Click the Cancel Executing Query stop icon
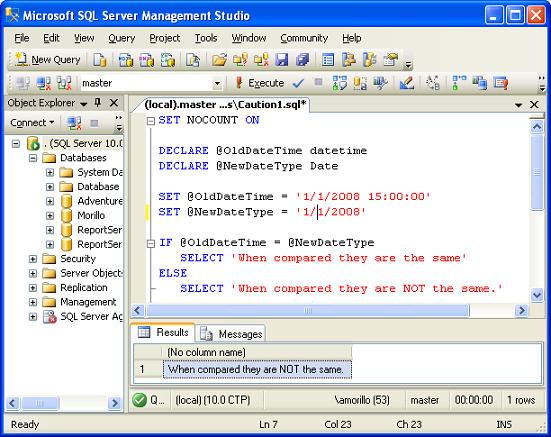The height and width of the screenshot is (437, 551). point(318,83)
